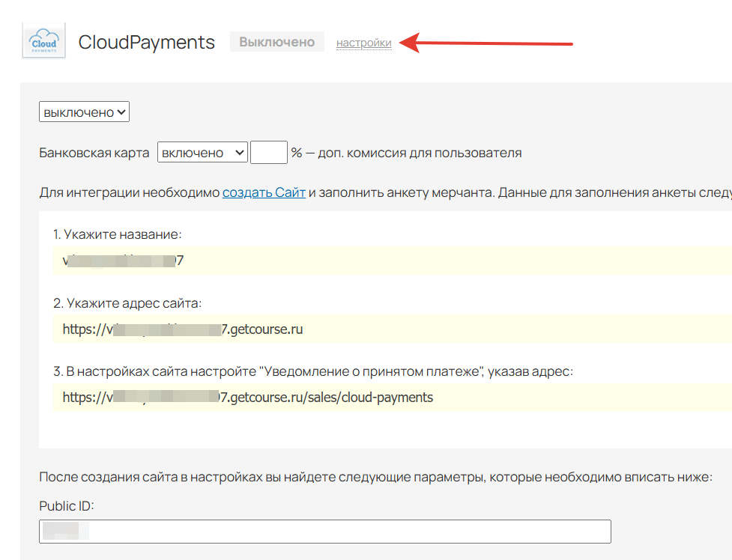Select the getcourse.ru site address value
732x560 pixels.
[183, 329]
